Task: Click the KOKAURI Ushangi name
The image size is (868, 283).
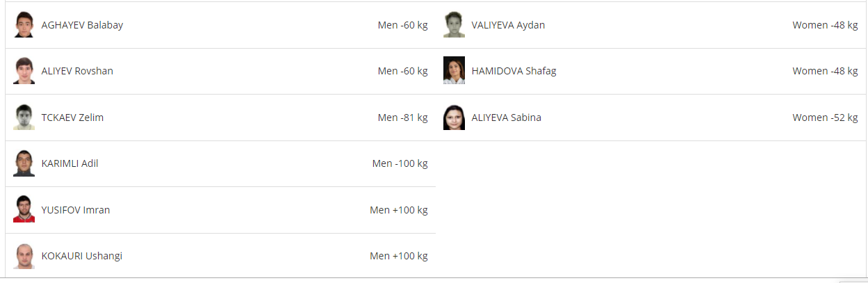Action: pyautogui.click(x=82, y=256)
